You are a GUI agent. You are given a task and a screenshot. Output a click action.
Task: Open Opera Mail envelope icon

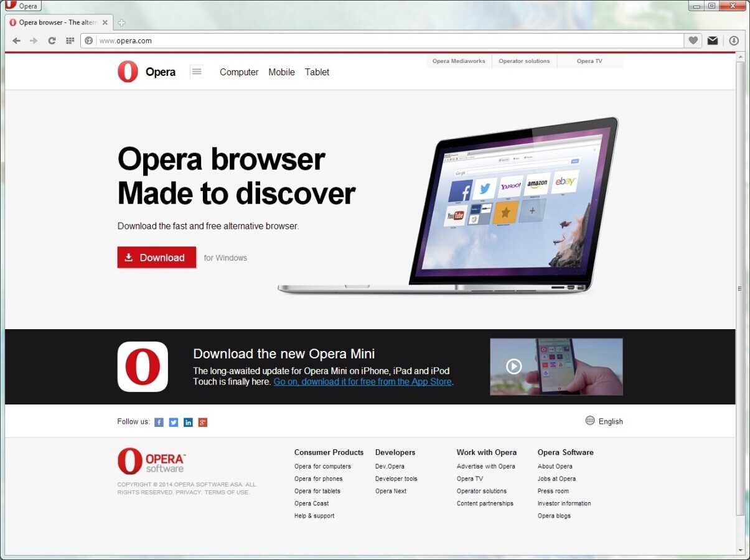point(713,40)
